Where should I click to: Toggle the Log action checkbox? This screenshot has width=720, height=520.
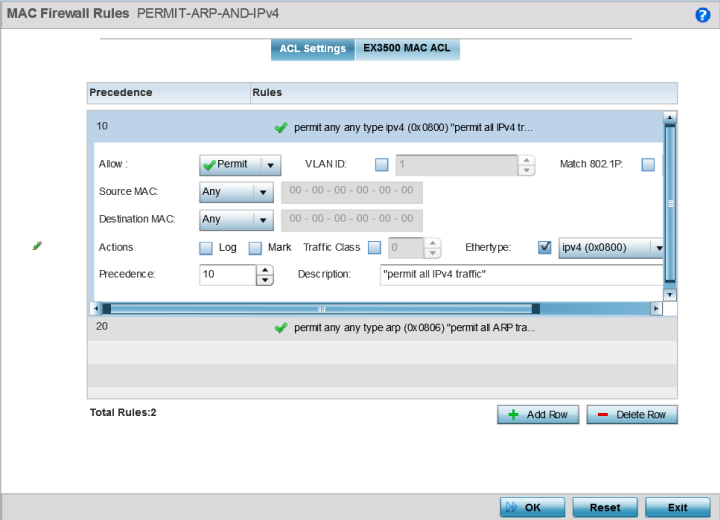(x=206, y=248)
